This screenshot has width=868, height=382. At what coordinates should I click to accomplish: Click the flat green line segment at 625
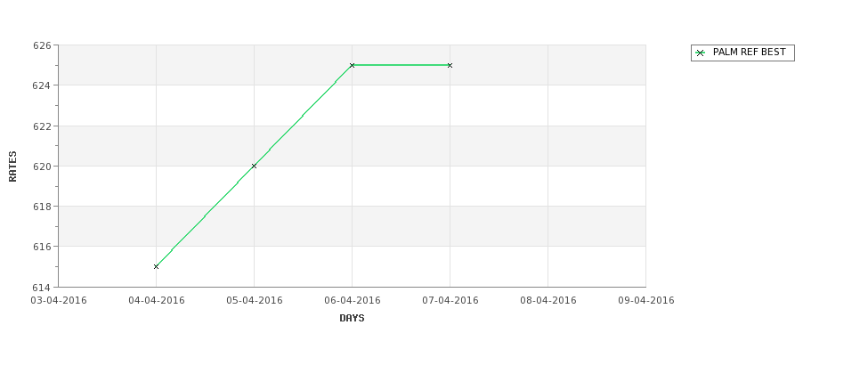[401, 65]
